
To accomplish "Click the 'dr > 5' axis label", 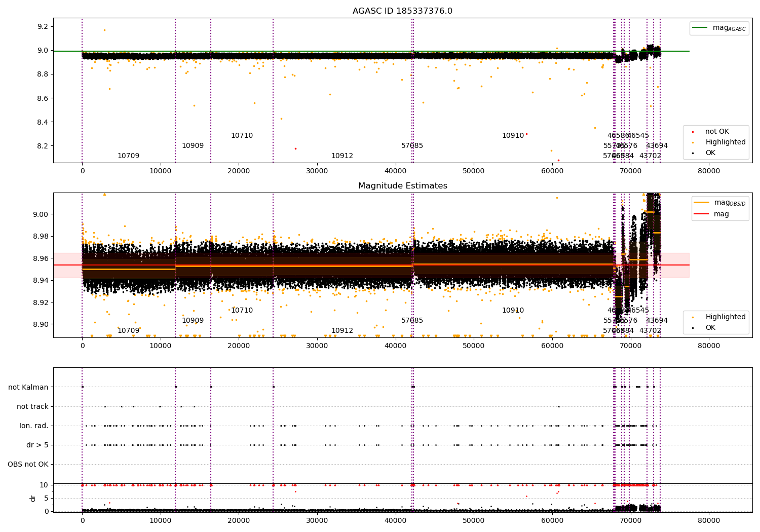I will point(37,445).
